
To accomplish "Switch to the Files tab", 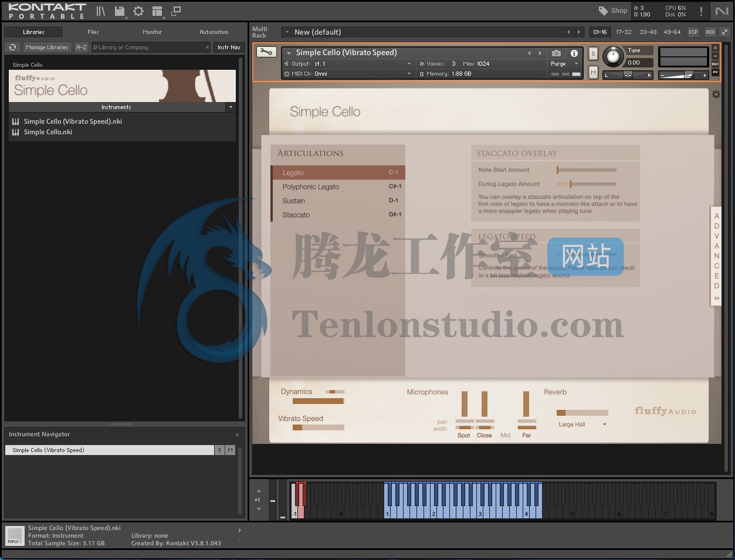I will coord(93,32).
